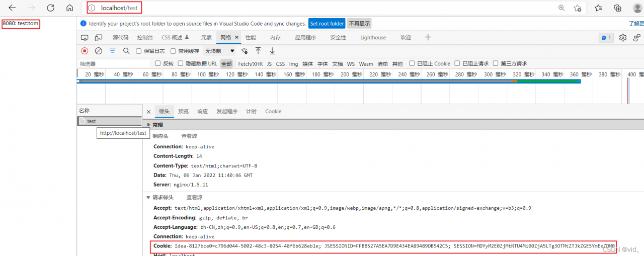Close the request details pane X
The height and width of the screenshot is (256, 644).
(x=148, y=112)
